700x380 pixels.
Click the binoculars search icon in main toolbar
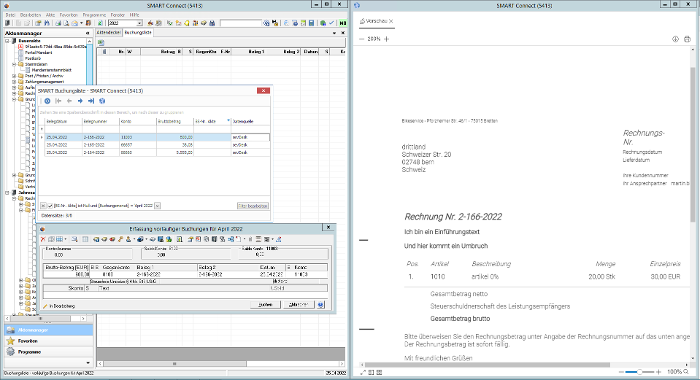coord(46,23)
